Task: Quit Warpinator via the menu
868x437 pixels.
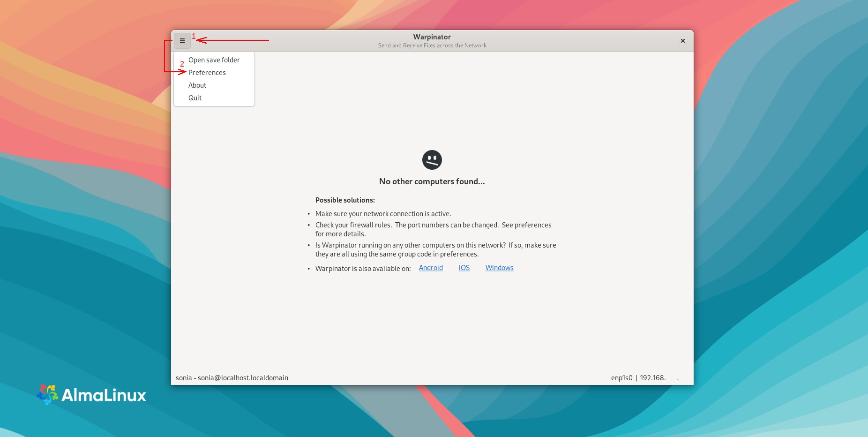Action: [195, 98]
